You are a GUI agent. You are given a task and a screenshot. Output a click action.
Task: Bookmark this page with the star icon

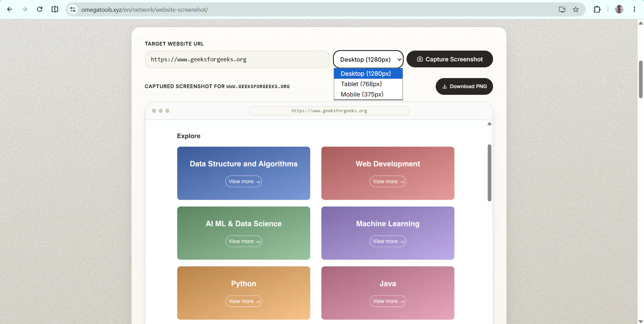point(576,9)
